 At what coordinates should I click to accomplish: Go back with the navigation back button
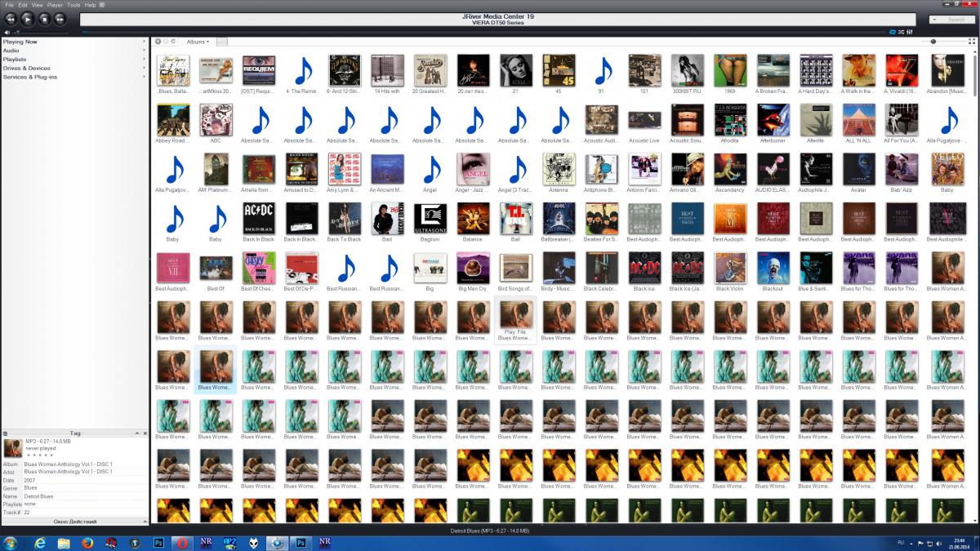tap(158, 42)
